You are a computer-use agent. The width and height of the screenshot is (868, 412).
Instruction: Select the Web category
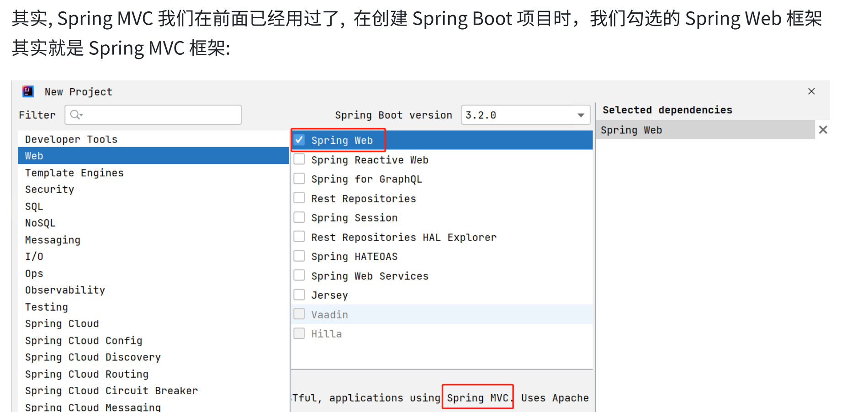coord(153,156)
